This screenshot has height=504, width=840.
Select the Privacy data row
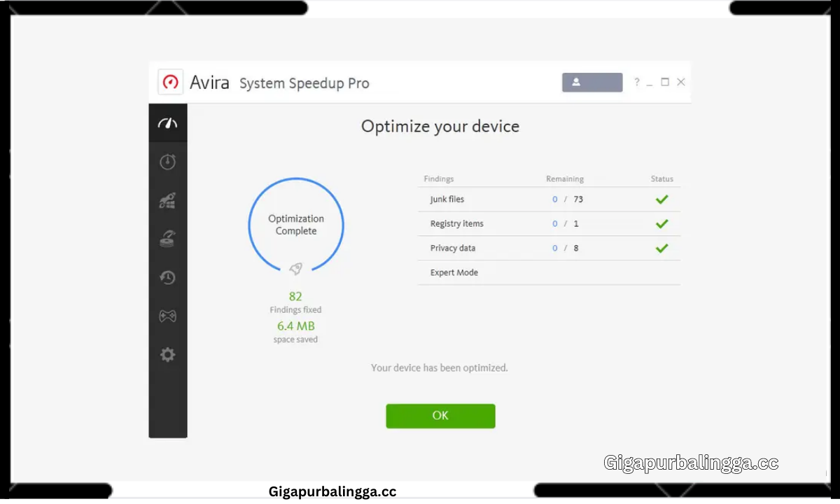pos(549,248)
